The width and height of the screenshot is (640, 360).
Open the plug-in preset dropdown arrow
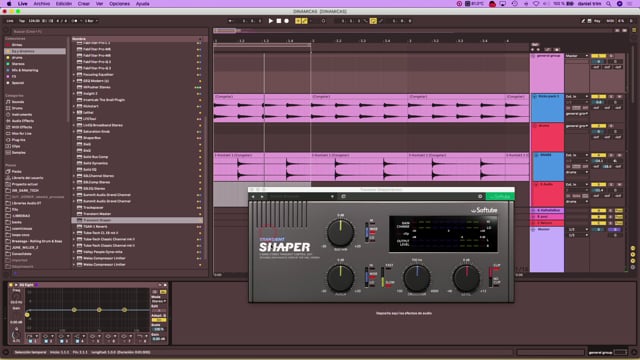[332, 196]
